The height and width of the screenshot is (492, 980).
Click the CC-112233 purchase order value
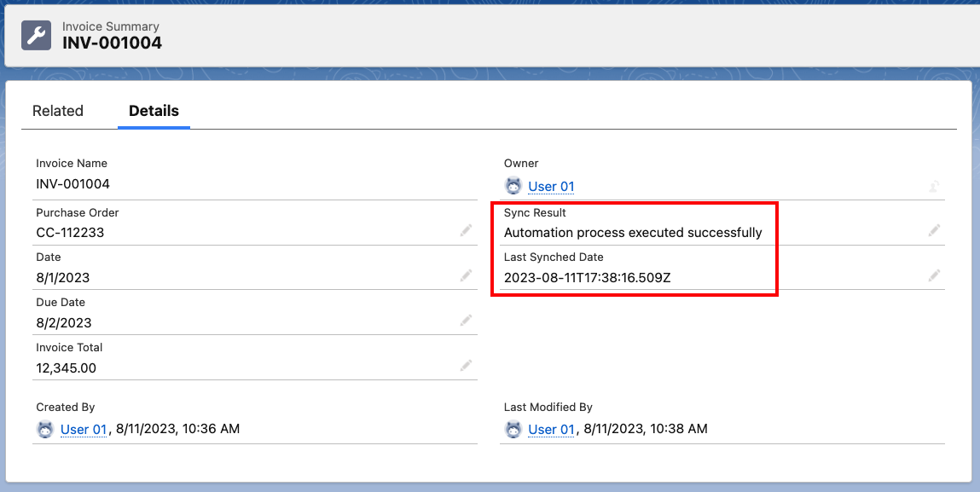coord(70,232)
